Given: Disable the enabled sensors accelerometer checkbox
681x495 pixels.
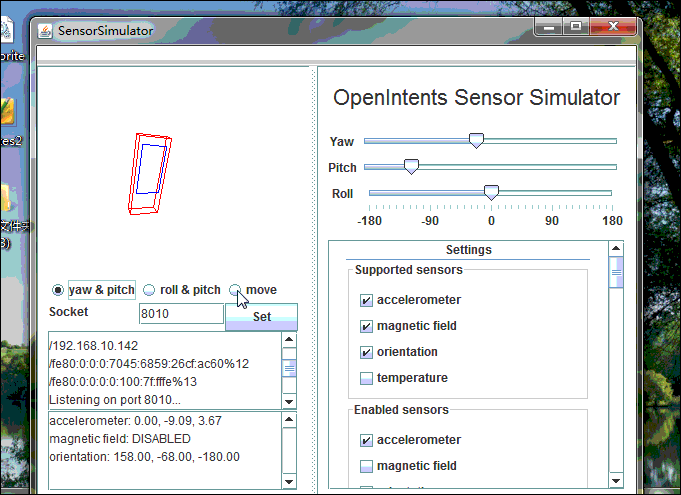Looking at the screenshot, I should pos(366,440).
